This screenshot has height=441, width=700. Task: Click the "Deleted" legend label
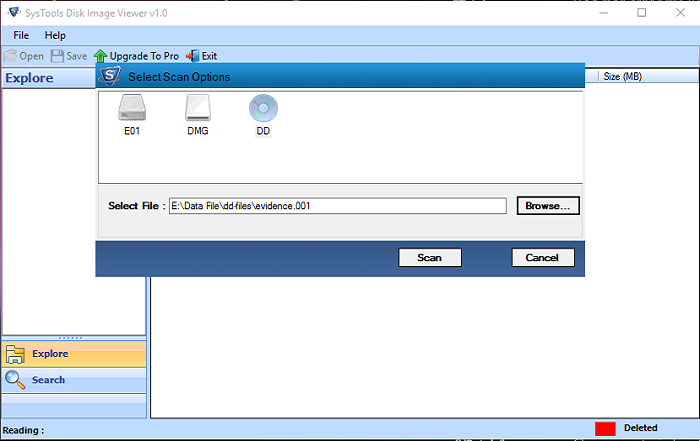pos(640,428)
